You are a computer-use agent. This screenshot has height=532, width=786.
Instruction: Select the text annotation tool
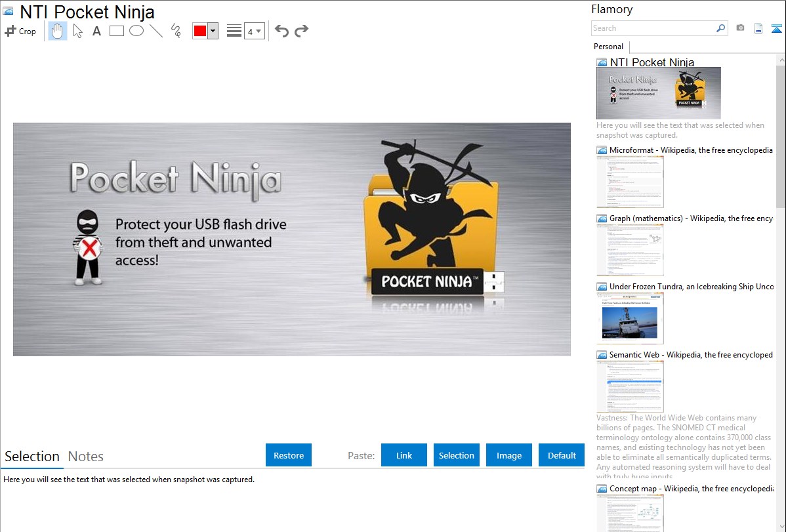pos(96,31)
